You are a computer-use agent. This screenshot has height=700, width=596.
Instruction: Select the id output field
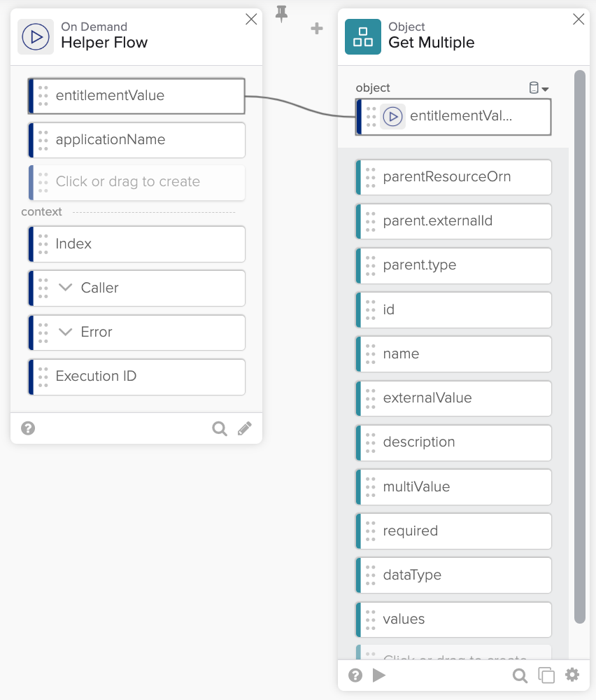(453, 310)
